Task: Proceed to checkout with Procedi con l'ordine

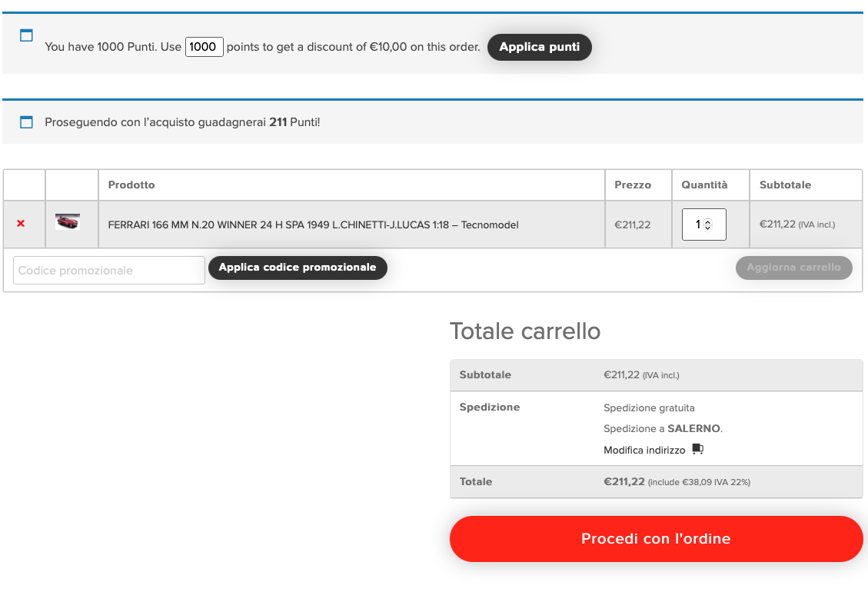Action: tap(656, 539)
